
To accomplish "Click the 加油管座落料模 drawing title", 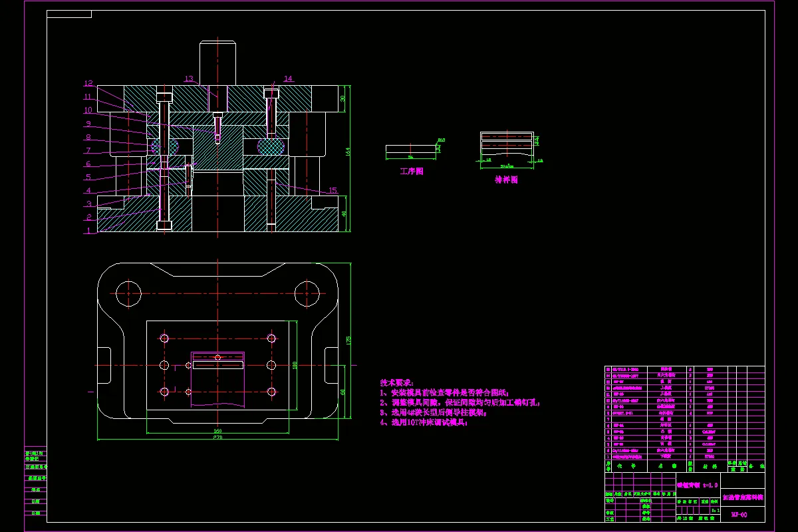I will [x=743, y=497].
